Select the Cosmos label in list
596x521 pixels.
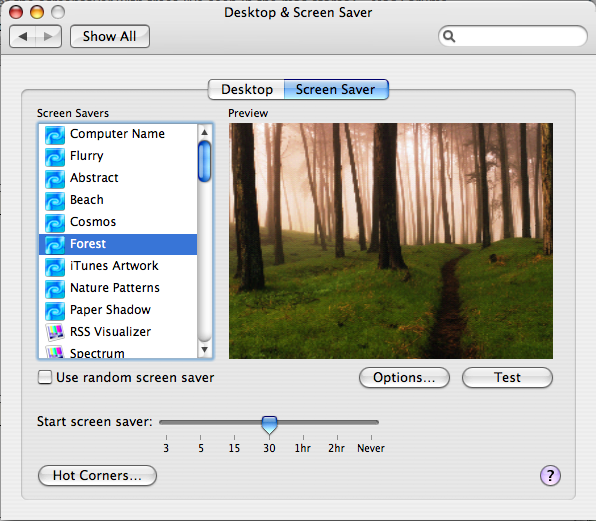[93, 222]
